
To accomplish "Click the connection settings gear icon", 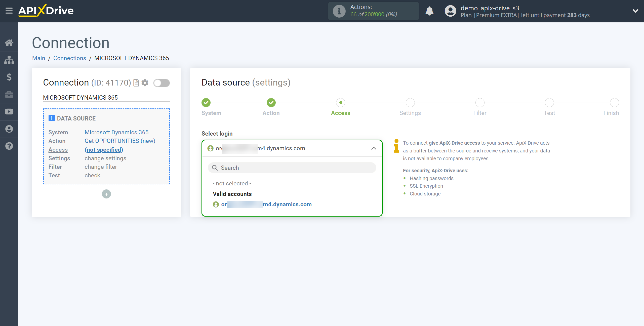I will pyautogui.click(x=145, y=83).
